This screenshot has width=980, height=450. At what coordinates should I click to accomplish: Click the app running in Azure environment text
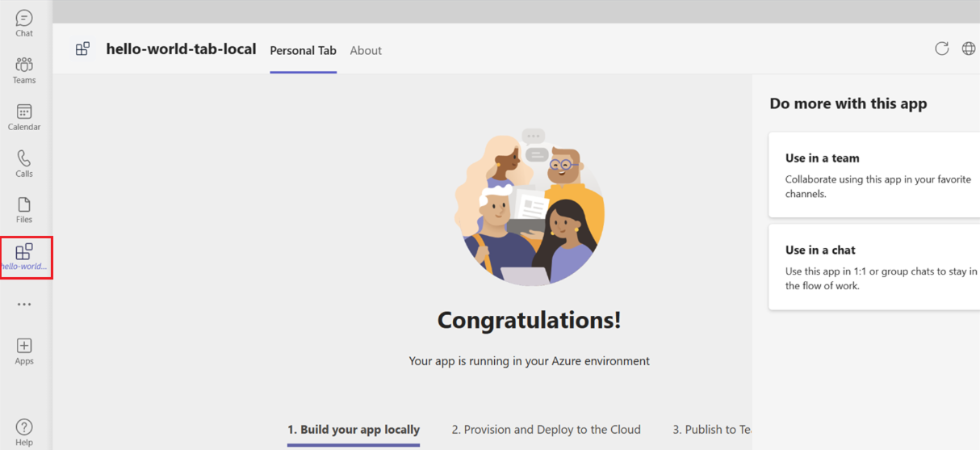click(530, 361)
